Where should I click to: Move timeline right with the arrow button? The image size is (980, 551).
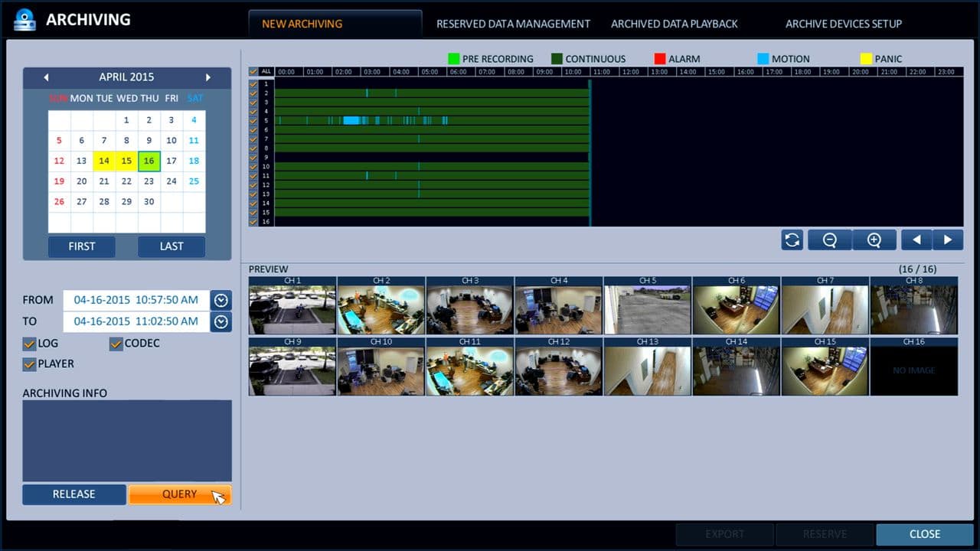click(948, 240)
